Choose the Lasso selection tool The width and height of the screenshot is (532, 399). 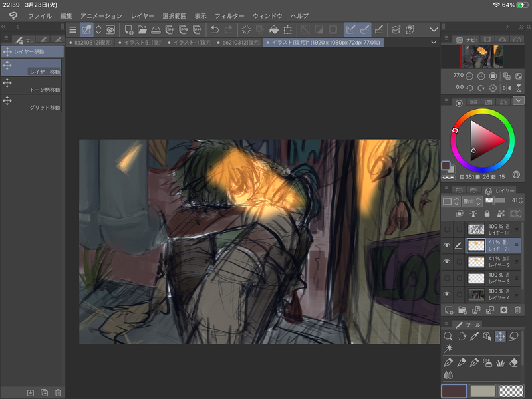point(513,336)
